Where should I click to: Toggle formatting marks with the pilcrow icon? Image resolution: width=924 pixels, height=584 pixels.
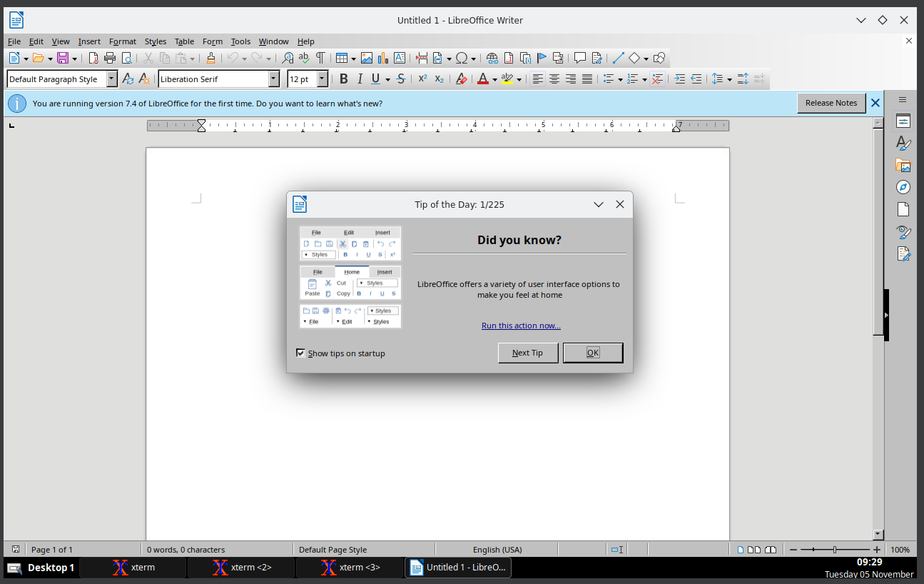(x=321, y=58)
